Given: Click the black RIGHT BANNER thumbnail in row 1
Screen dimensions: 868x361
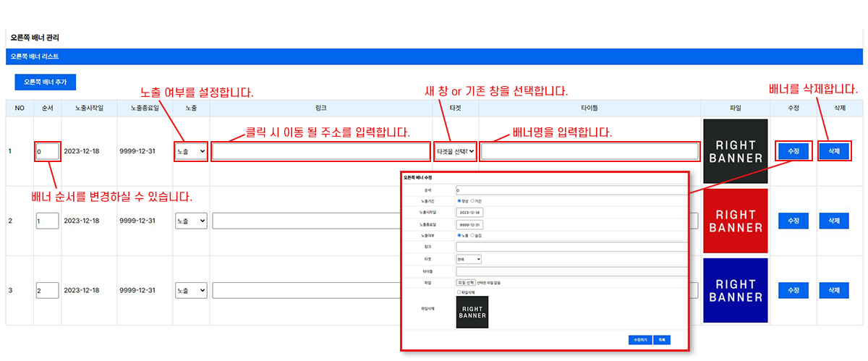Looking at the screenshot, I should point(735,151).
